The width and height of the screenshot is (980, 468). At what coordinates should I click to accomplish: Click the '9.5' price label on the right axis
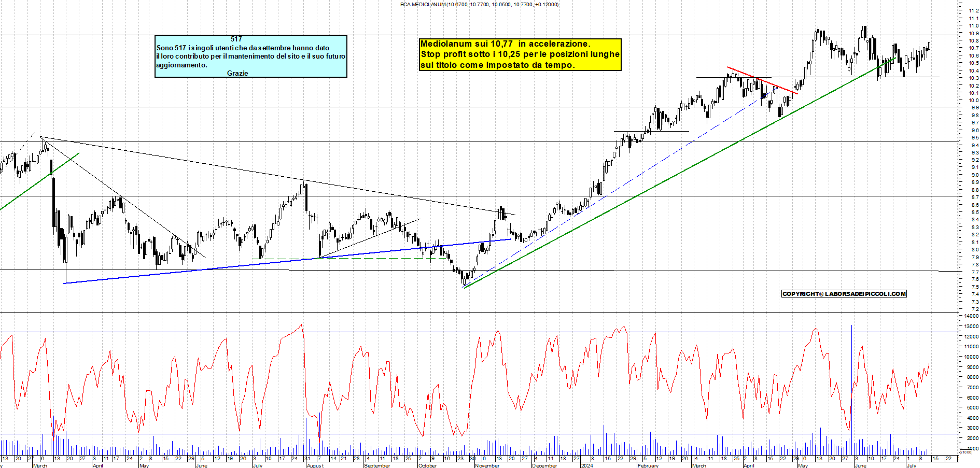[975, 138]
